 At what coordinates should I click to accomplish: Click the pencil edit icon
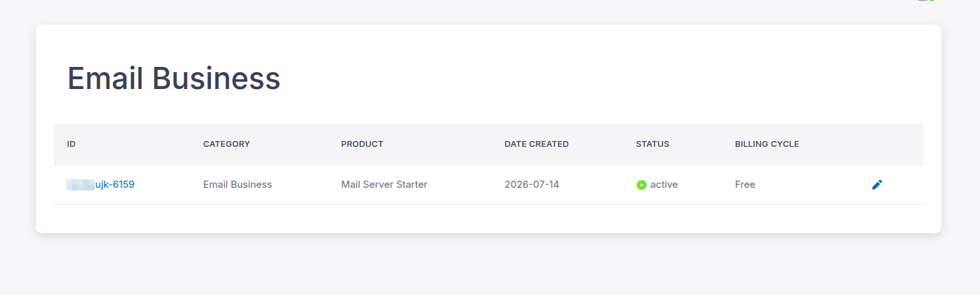tap(877, 185)
